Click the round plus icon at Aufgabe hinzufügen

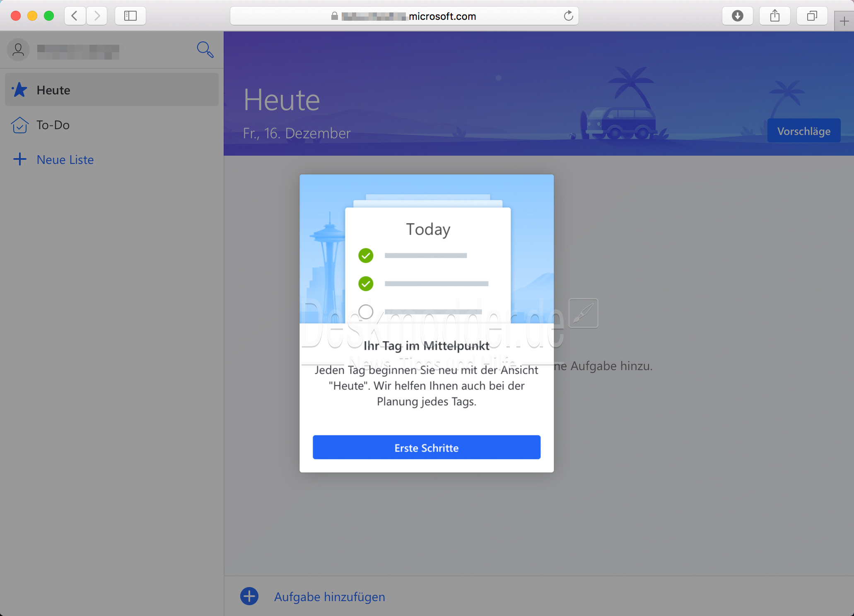[x=249, y=596]
